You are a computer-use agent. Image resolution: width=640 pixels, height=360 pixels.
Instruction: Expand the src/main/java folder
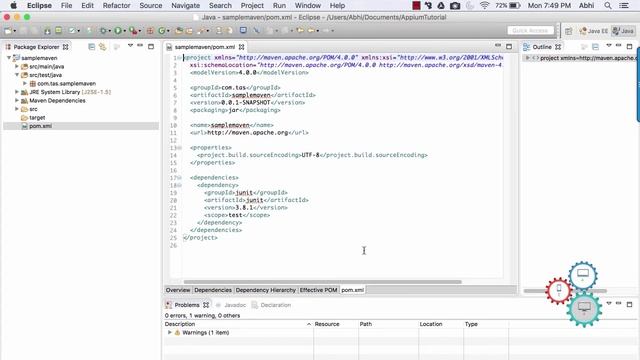click(17, 66)
